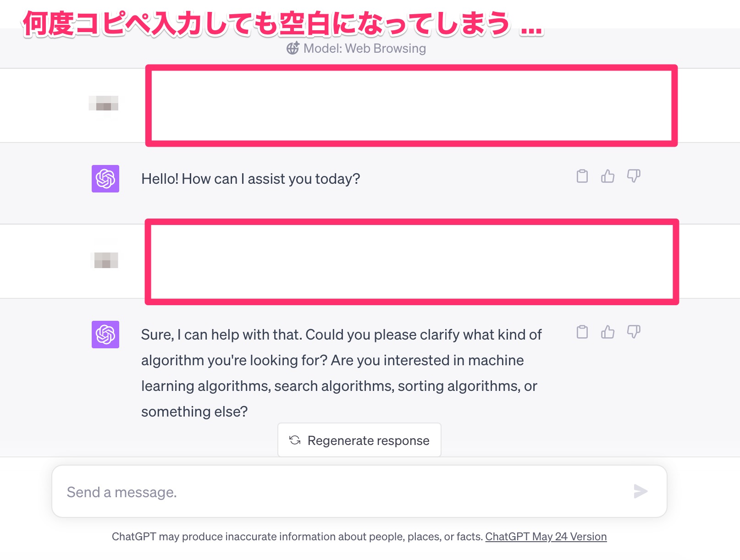Thumbs up the 'Hello!' response
Viewport: 740px width, 560px height.
[x=608, y=176]
